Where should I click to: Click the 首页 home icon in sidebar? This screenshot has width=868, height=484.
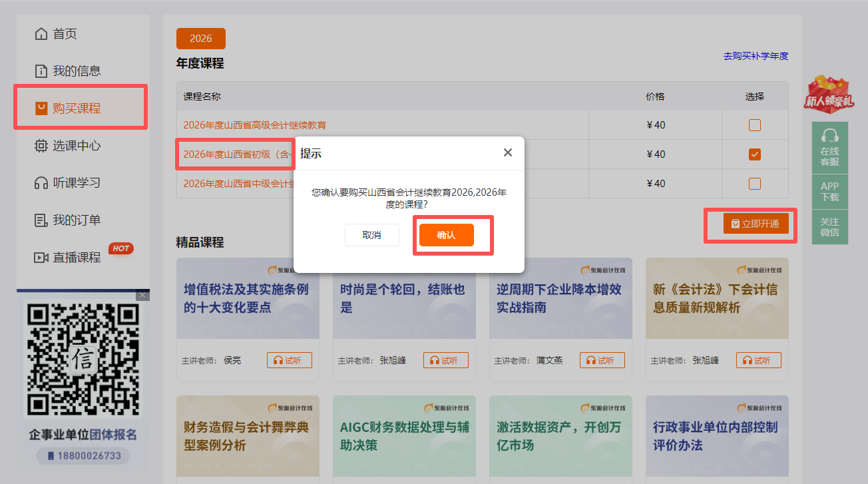point(41,33)
